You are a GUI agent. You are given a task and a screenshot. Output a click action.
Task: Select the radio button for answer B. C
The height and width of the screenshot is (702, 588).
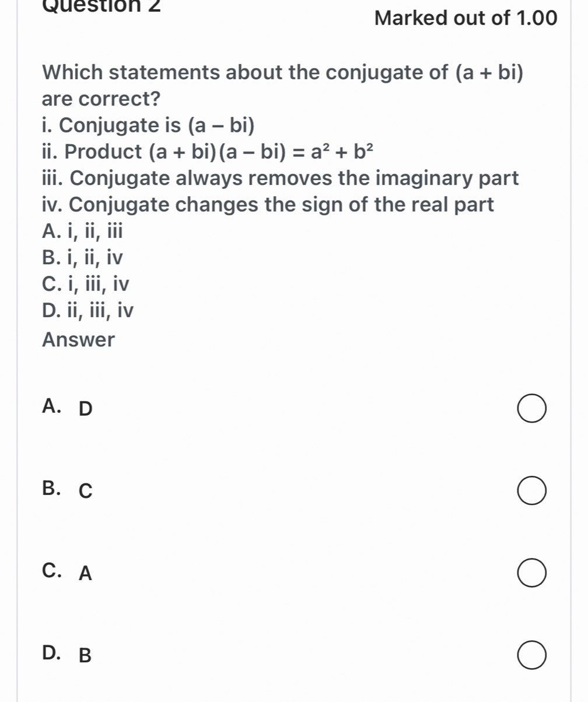[x=531, y=491]
